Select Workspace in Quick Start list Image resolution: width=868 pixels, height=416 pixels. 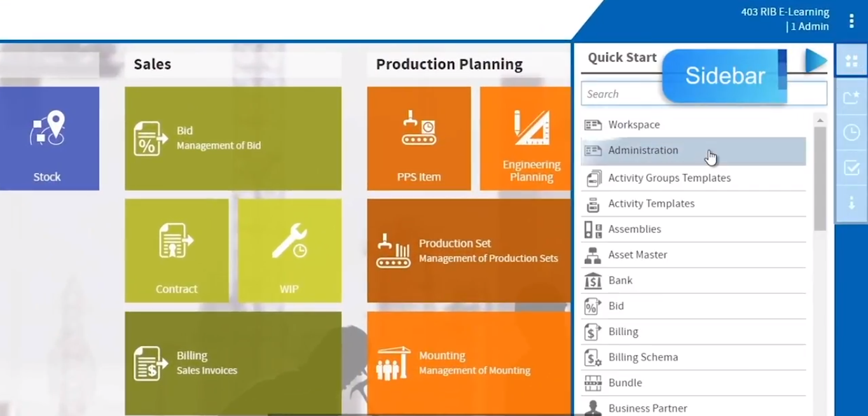click(x=633, y=125)
